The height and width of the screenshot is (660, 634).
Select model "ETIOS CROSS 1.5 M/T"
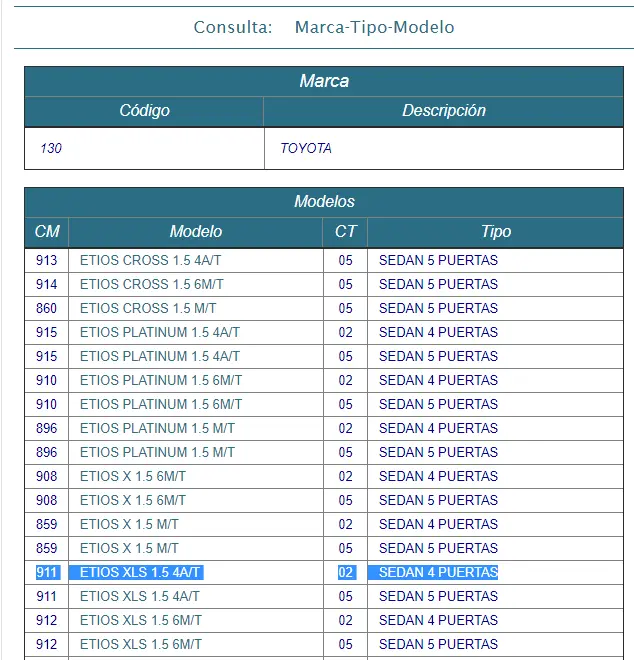pos(148,308)
